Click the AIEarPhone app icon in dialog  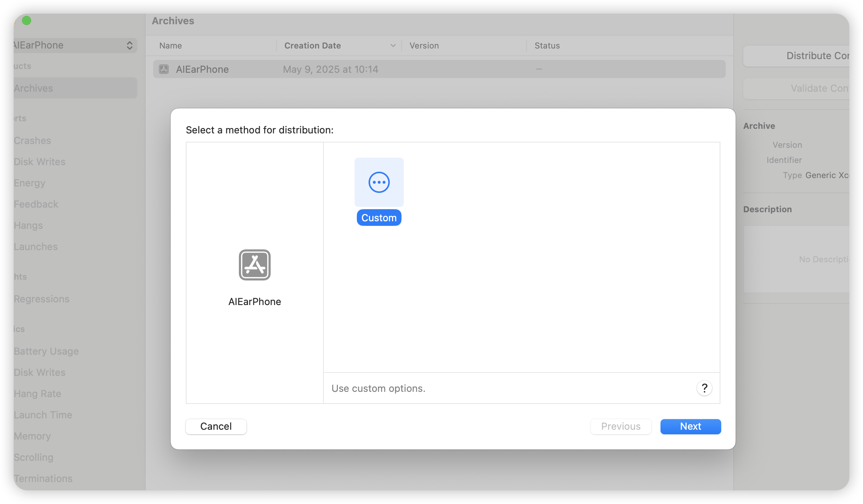click(255, 265)
